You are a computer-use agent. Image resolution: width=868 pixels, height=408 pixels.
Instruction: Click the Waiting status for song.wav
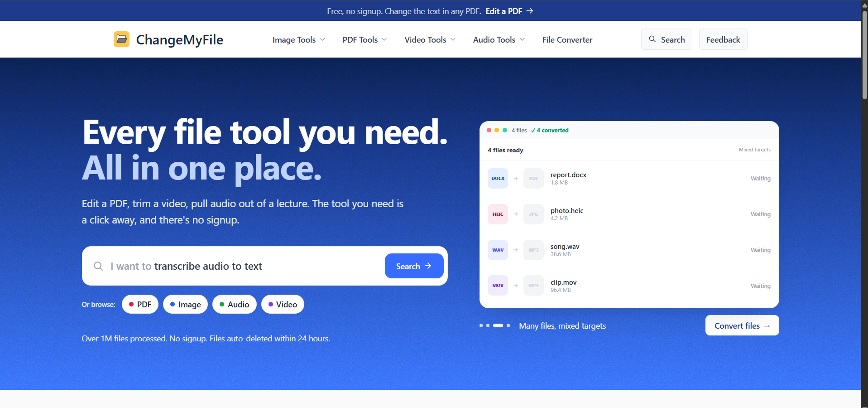pos(761,250)
